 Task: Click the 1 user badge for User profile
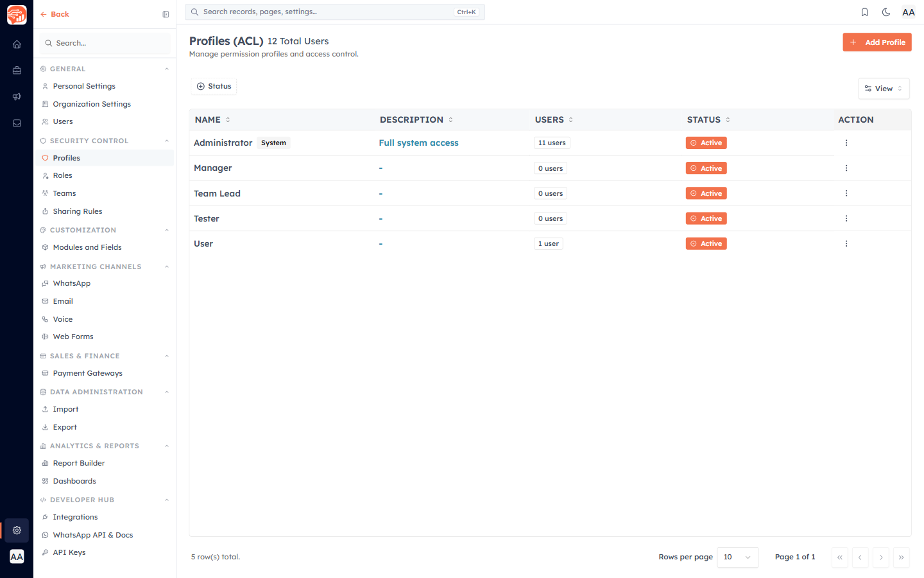549,243
